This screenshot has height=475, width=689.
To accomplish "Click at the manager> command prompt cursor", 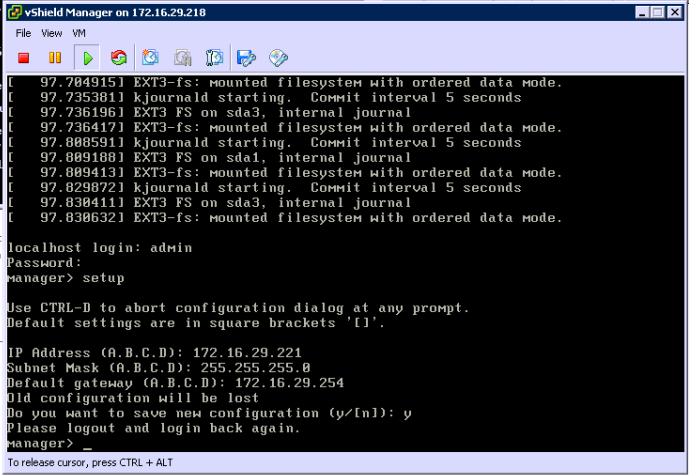I will pyautogui.click(x=87, y=444).
